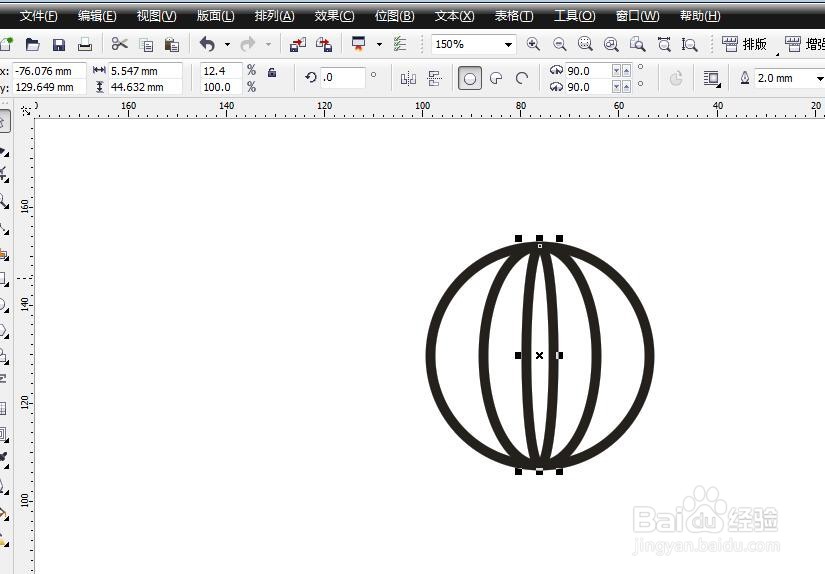The height and width of the screenshot is (574, 825).
Task: Open the 窗口(W) menu
Action: pos(638,16)
